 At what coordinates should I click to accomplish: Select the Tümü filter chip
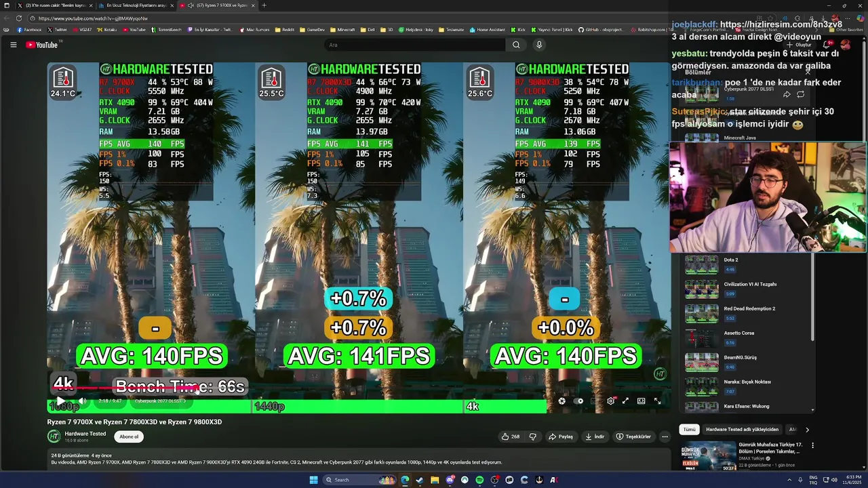coord(689,429)
